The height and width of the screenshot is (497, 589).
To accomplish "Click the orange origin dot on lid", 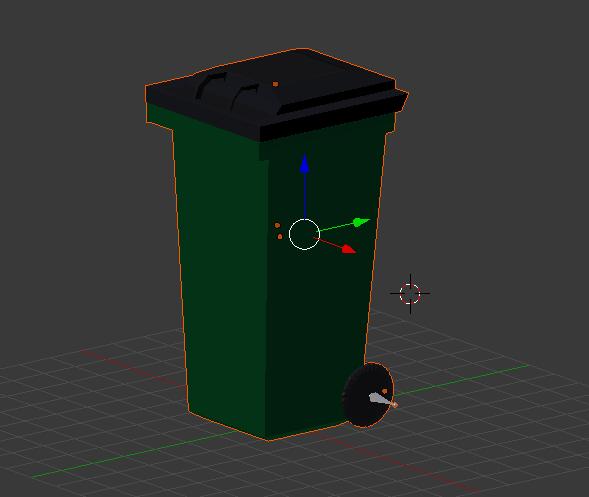I will [275, 84].
